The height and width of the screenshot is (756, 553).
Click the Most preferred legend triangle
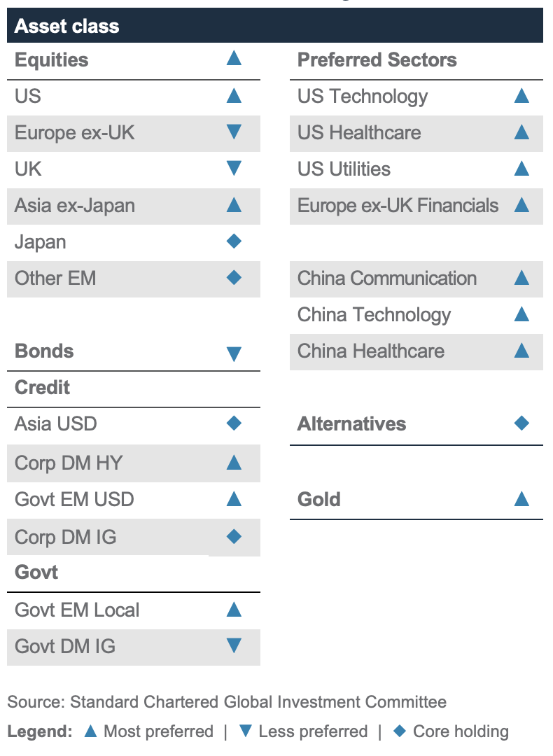[x=90, y=731]
